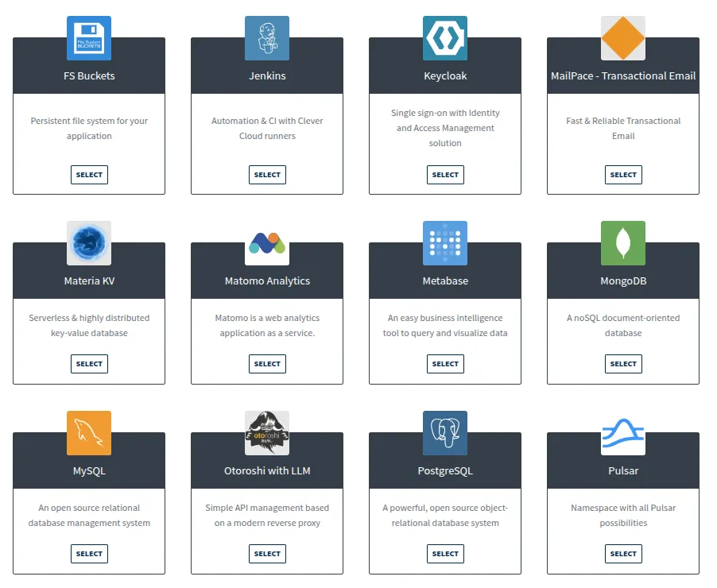
Task: Select the FS Buckets add-on
Action: tap(89, 175)
